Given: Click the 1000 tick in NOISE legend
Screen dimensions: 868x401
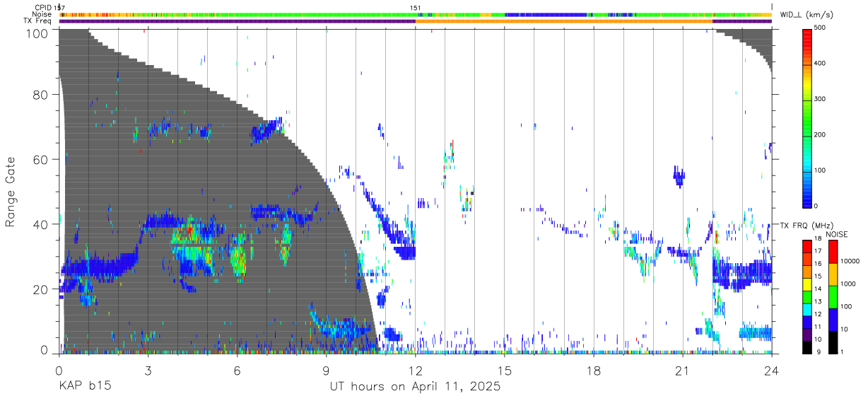Looking at the screenshot, I should click(848, 284).
